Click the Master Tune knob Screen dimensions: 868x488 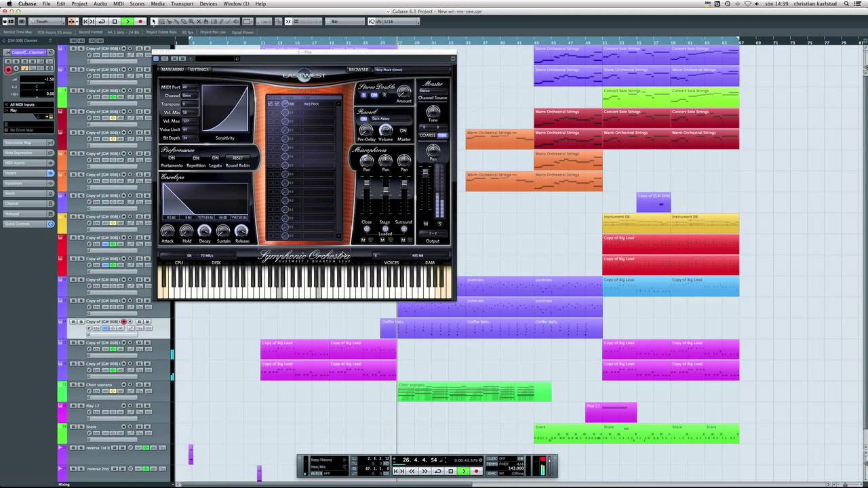(x=433, y=112)
